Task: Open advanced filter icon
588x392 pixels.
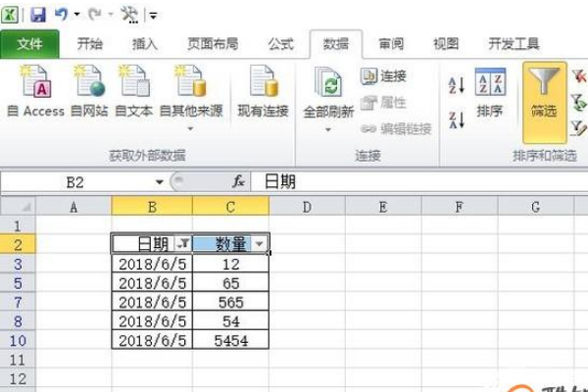Action: click(x=579, y=128)
